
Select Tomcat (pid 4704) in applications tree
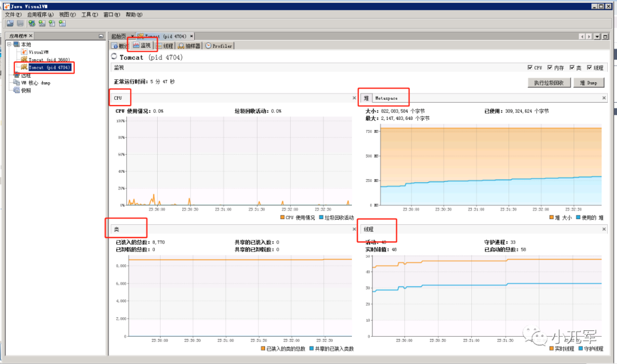49,67
